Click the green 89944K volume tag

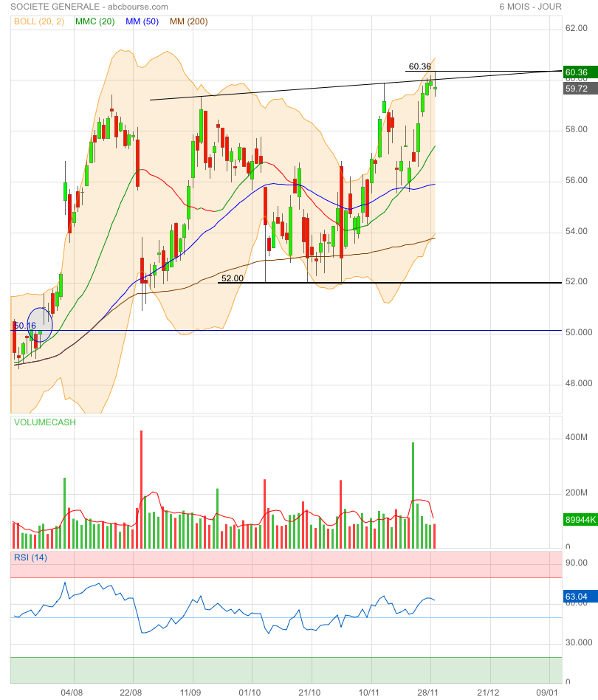[579, 520]
